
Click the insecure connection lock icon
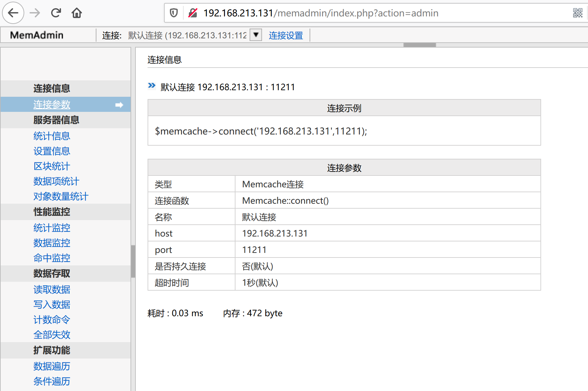tap(193, 13)
